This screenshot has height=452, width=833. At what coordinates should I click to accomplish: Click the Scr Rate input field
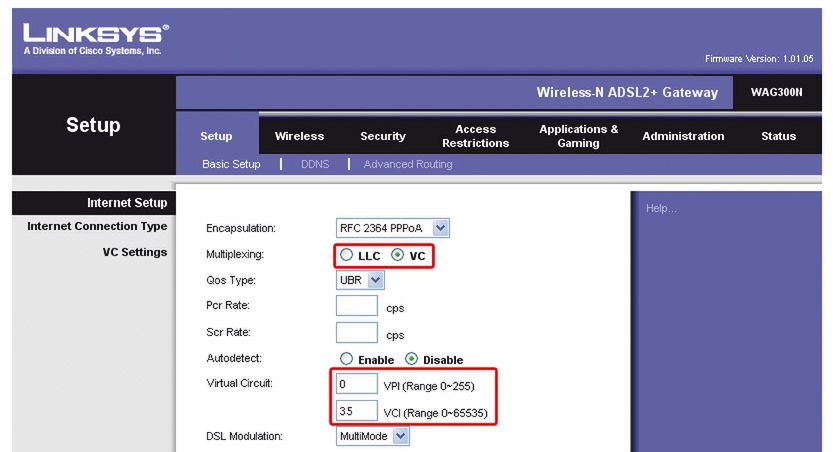point(356,332)
